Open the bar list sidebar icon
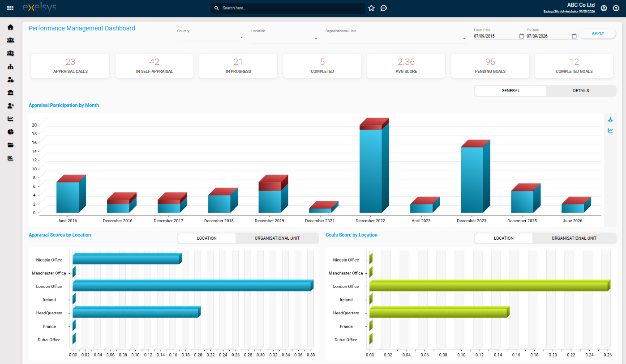Screen dimensions: 626x364 tap(10, 158)
